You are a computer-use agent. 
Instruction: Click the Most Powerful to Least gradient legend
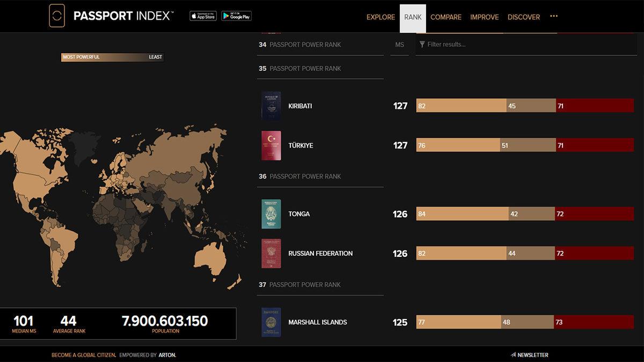click(x=112, y=57)
